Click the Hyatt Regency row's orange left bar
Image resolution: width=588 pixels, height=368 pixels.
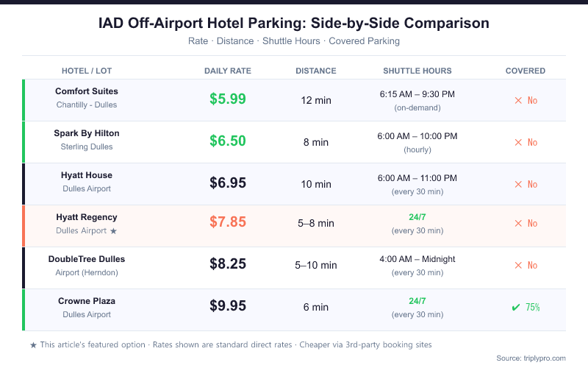point(24,226)
